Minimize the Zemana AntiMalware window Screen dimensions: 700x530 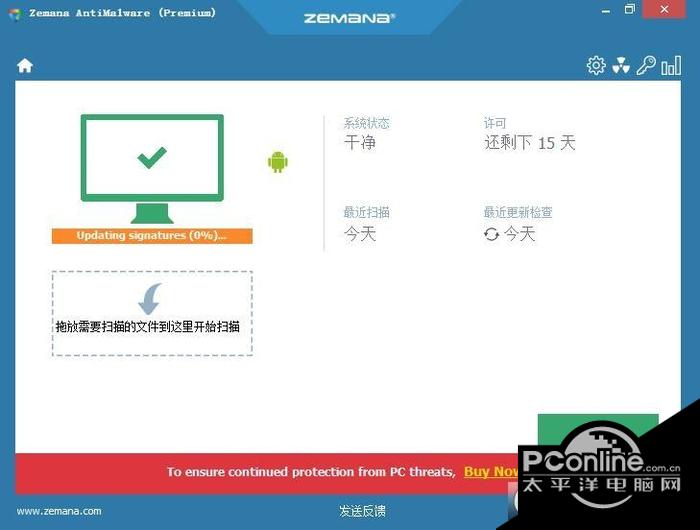[x=603, y=10]
